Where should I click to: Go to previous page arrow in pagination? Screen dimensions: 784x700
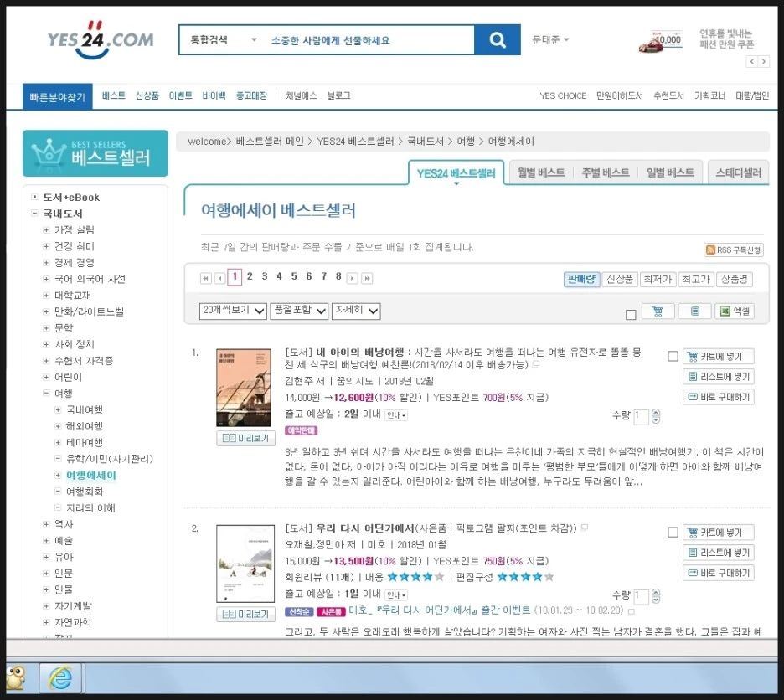(219, 279)
